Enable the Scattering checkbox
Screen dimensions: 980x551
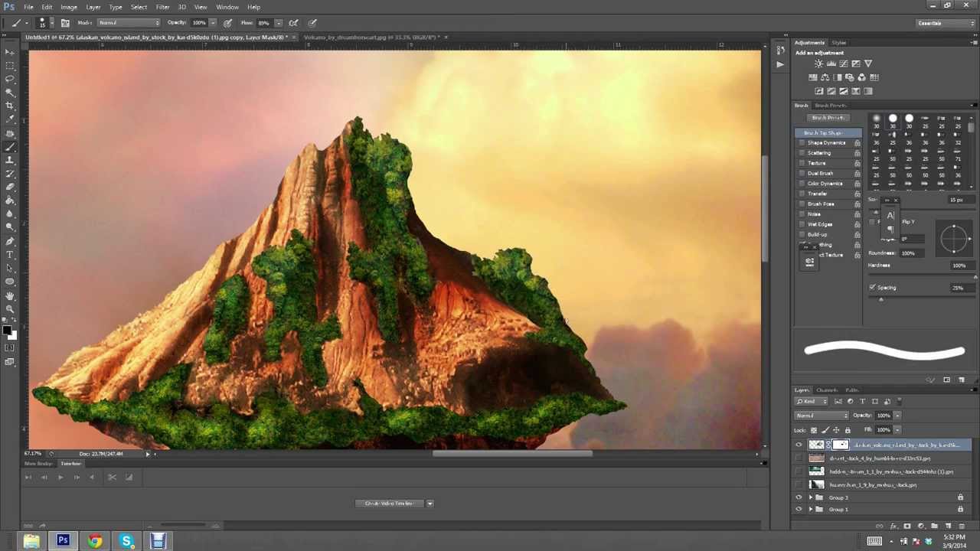pyautogui.click(x=802, y=153)
